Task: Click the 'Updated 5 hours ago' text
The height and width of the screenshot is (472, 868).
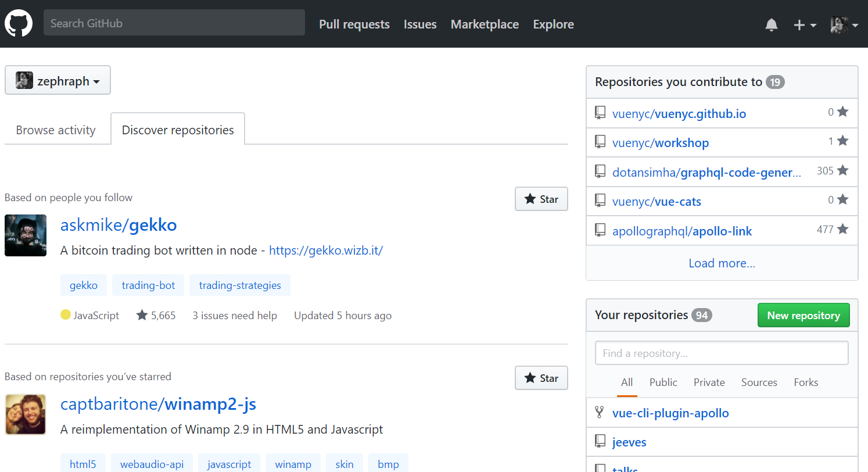Action: tap(343, 315)
